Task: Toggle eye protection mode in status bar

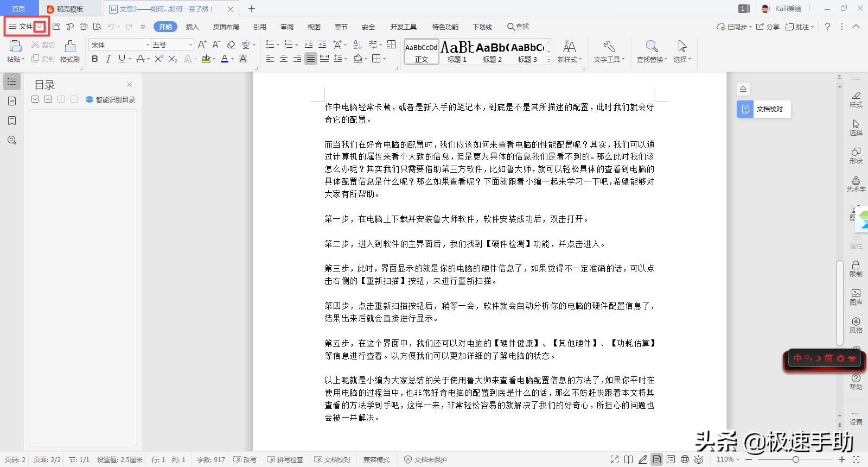Action: [699, 459]
